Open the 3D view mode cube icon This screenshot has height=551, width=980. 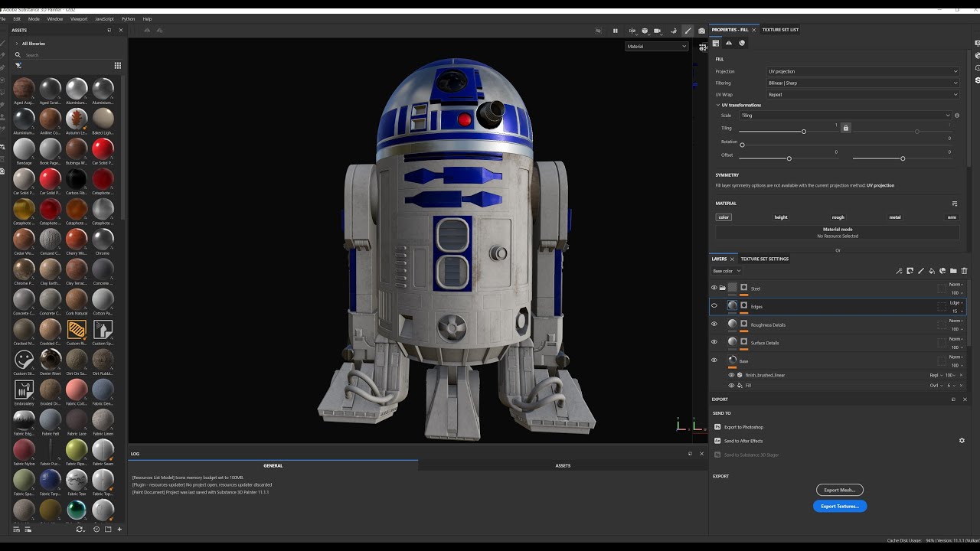coord(645,31)
